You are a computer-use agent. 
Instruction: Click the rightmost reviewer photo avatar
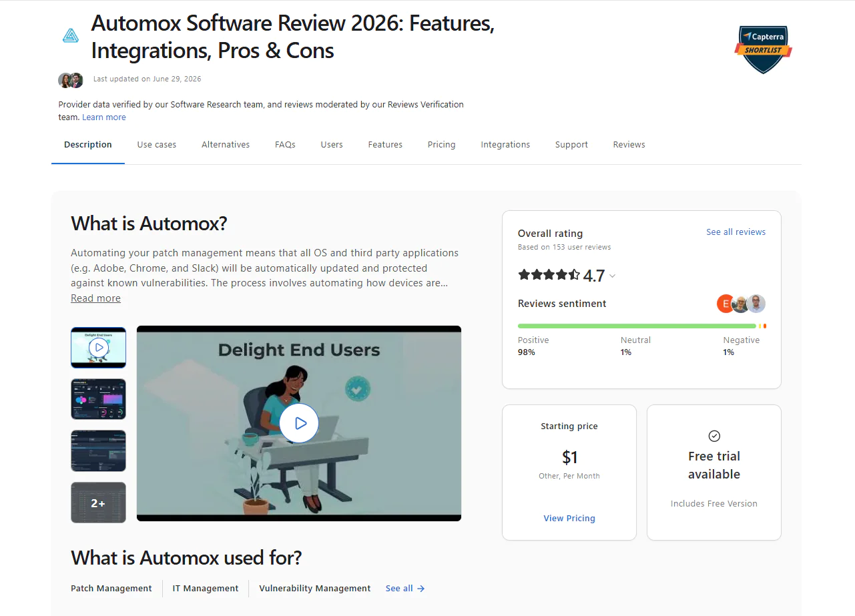[756, 304]
